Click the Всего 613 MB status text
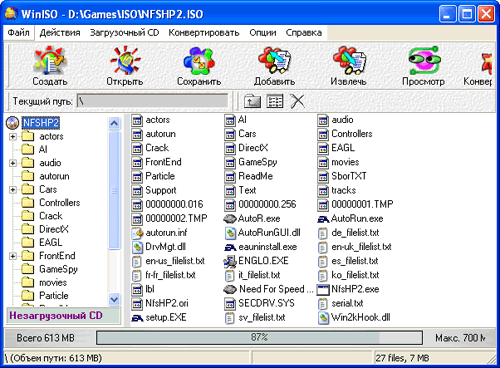 [45, 338]
